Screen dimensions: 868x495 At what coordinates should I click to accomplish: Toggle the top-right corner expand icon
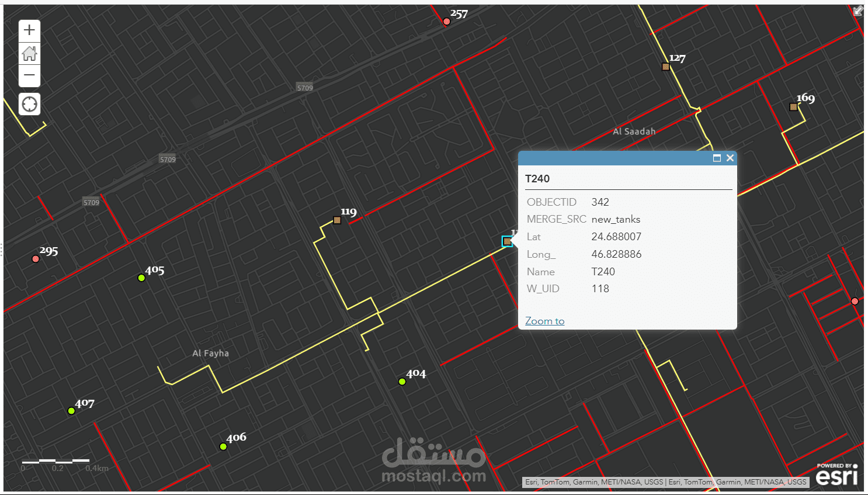coord(858,11)
